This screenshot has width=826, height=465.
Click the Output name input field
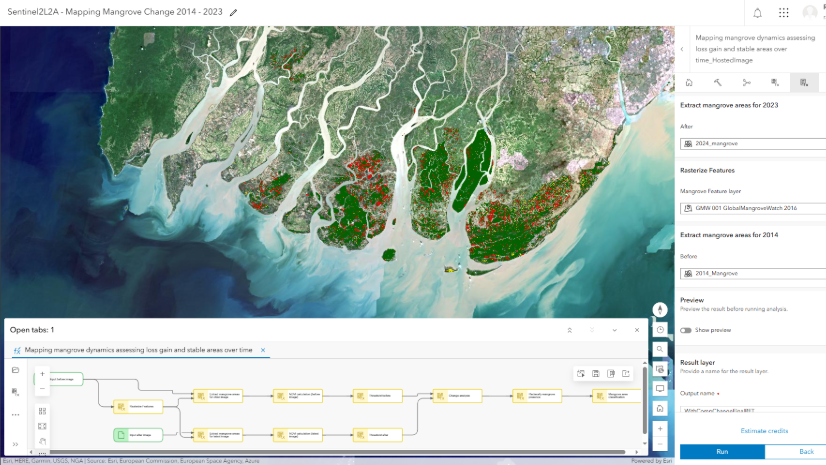[x=753, y=409]
